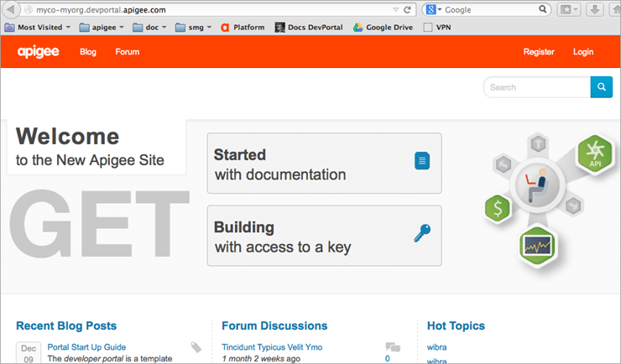Viewport: 621px width, 364px height.
Task: Open the first wibra hot topic
Action: pos(437,347)
